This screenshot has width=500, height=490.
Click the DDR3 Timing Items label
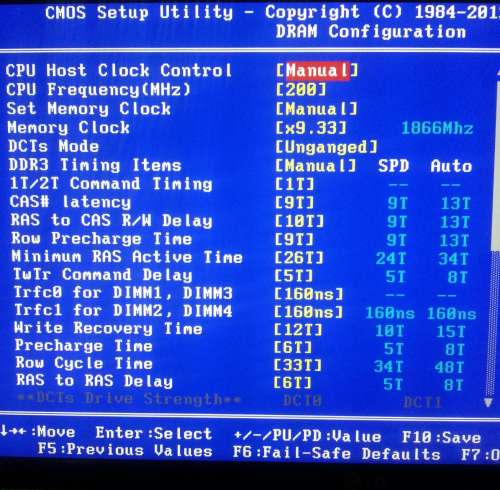pyautogui.click(x=95, y=165)
